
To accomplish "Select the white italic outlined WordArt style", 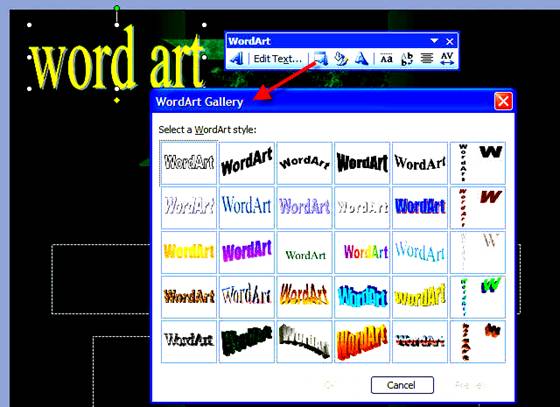I will (189, 207).
